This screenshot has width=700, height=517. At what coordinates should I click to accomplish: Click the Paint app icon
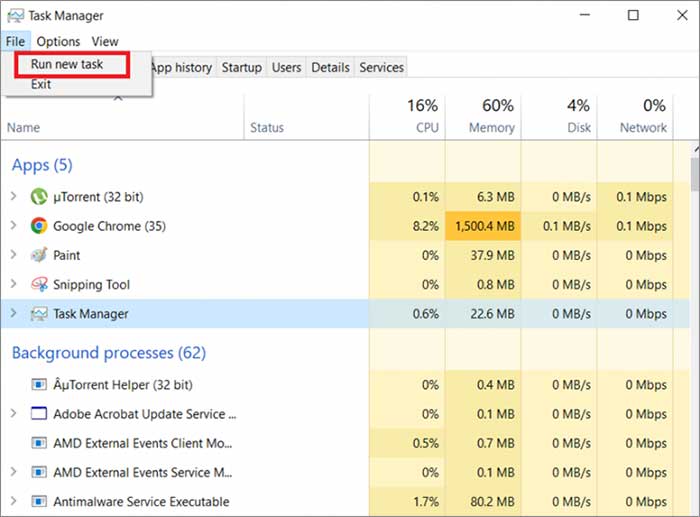pyautogui.click(x=39, y=255)
